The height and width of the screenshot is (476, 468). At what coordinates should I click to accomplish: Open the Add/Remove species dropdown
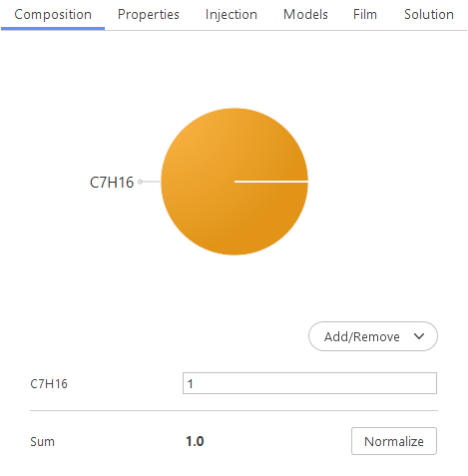[x=373, y=336]
